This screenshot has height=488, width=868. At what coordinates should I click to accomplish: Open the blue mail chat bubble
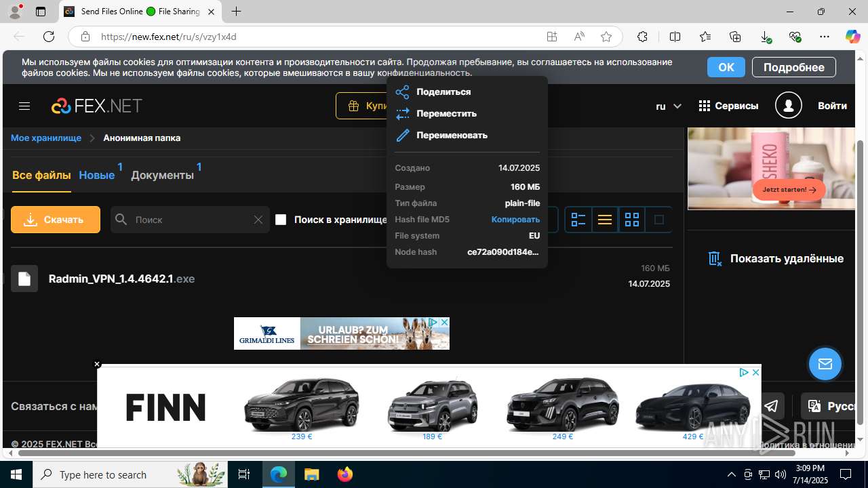pos(825,365)
